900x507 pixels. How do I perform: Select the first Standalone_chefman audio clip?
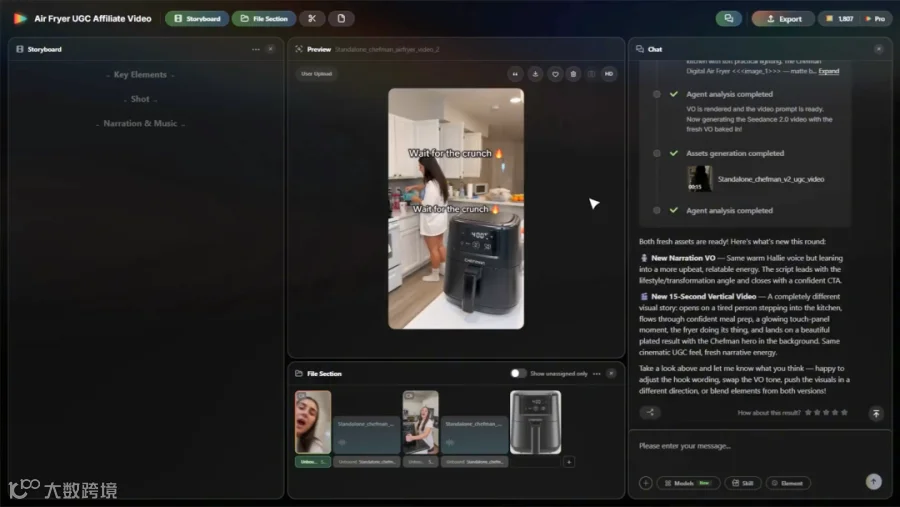click(366, 435)
